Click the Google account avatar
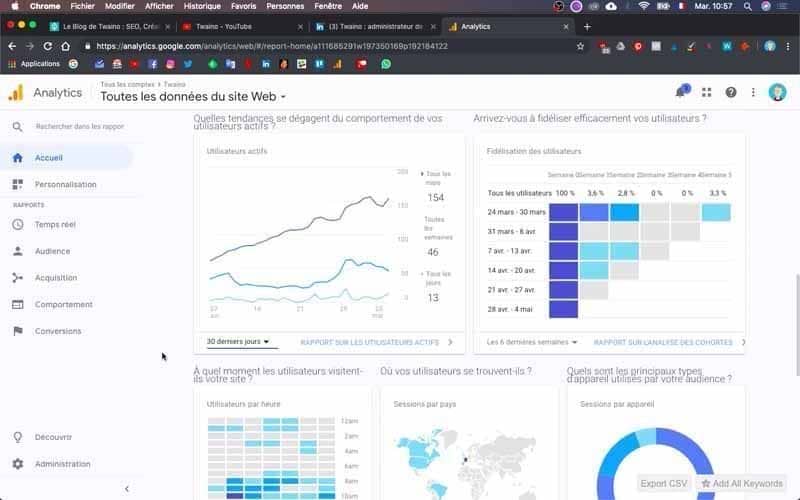 pyautogui.click(x=777, y=92)
